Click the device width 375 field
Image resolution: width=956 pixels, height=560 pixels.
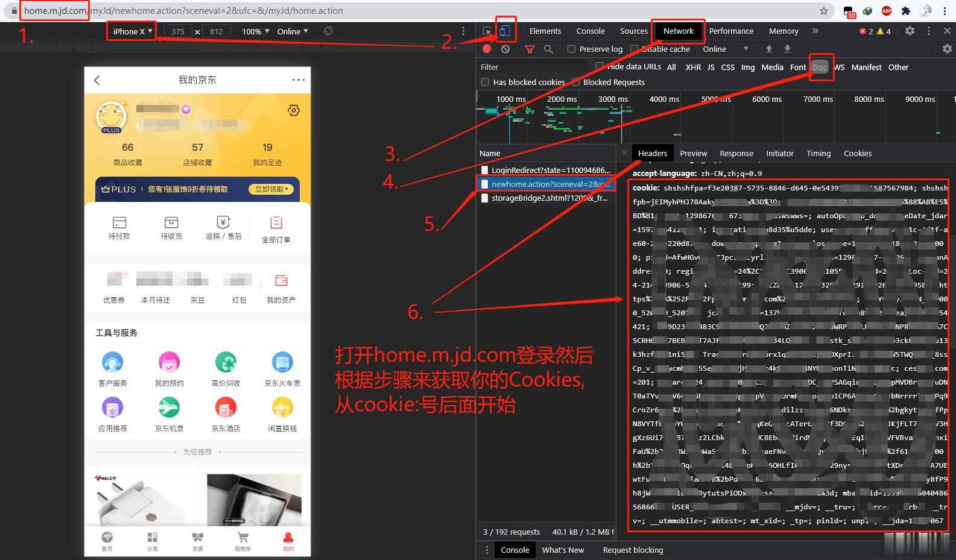coord(178,31)
